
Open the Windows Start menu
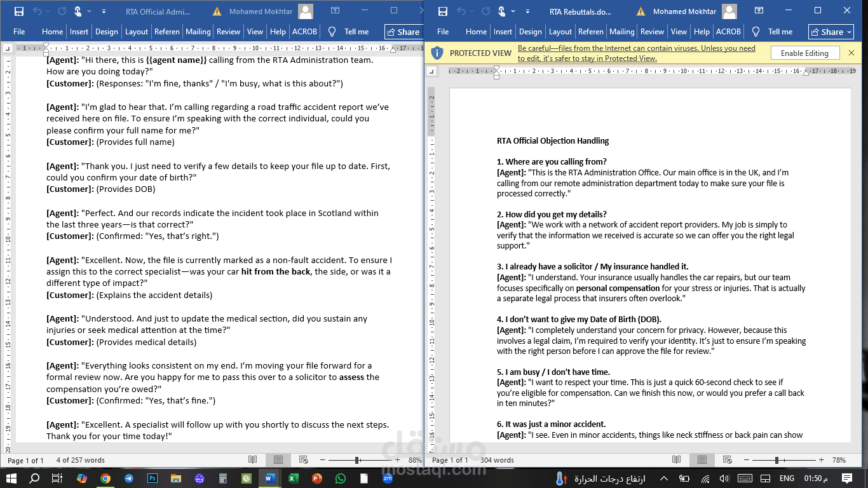11,478
